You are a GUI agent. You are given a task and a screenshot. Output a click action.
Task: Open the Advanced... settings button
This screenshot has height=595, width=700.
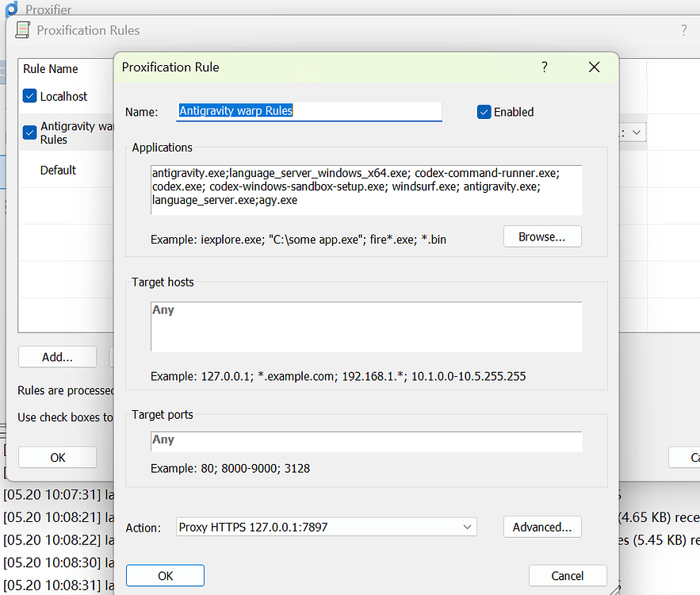click(x=542, y=527)
